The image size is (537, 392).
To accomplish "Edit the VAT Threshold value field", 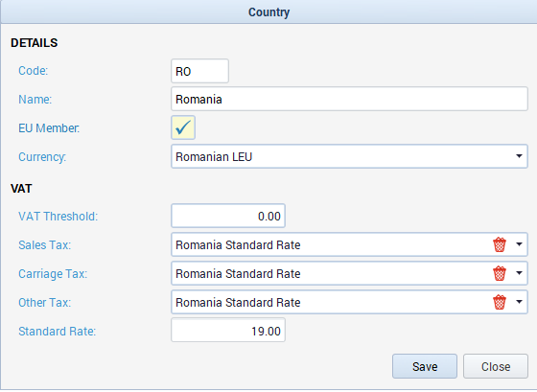I will coord(228,216).
